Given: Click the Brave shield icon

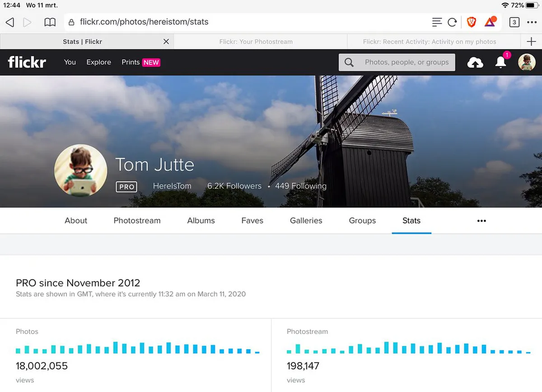Looking at the screenshot, I should pos(471,22).
